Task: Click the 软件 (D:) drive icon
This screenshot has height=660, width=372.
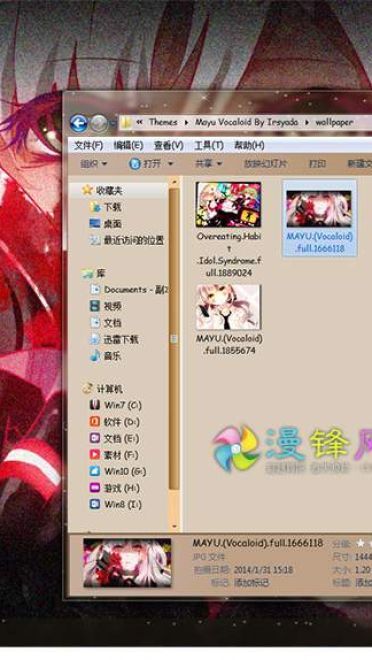Action: pyautogui.click(x=95, y=421)
